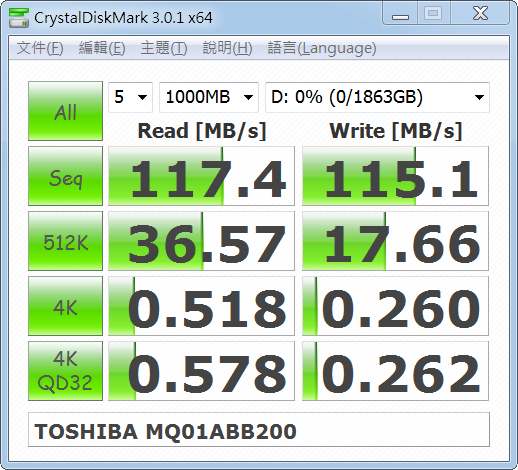This screenshot has width=518, height=470.
Task: Open the test count dropdown showing 5
Action: pyautogui.click(x=130, y=97)
